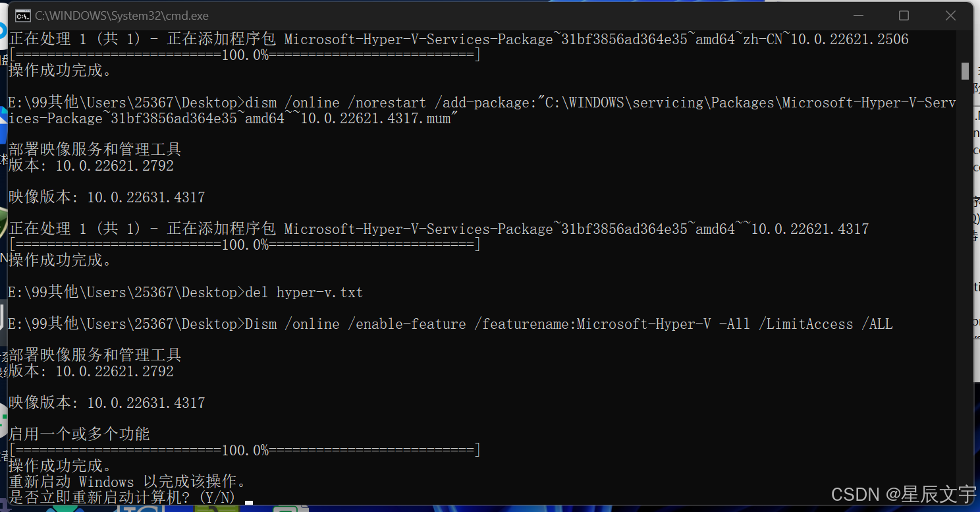The width and height of the screenshot is (980, 512).
Task: Click the first 100.0% progress bar line
Action: (244, 55)
